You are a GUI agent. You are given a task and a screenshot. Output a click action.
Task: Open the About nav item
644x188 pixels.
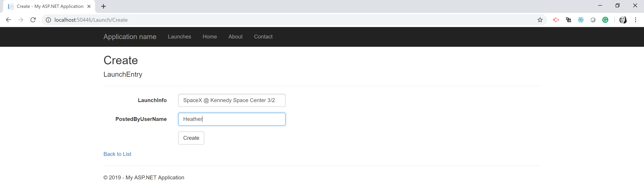click(x=235, y=37)
